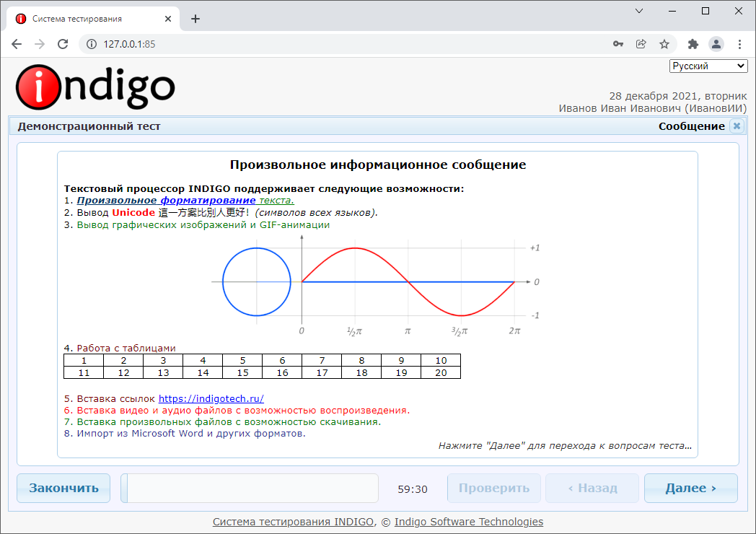This screenshot has width=756, height=534.
Task: Click table cell 1
Action: [x=84, y=360]
